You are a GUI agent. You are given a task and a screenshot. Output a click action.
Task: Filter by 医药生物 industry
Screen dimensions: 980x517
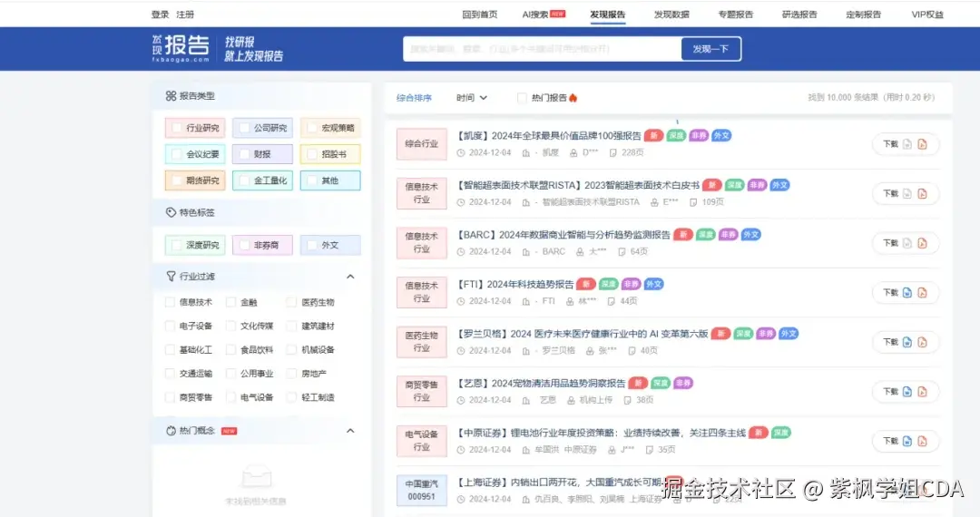pyautogui.click(x=291, y=302)
